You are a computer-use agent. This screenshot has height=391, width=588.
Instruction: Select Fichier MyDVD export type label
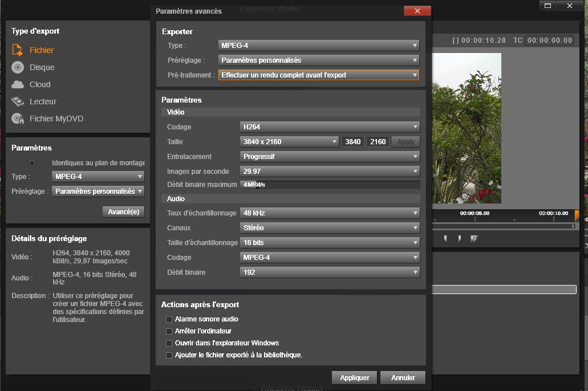pyautogui.click(x=56, y=119)
